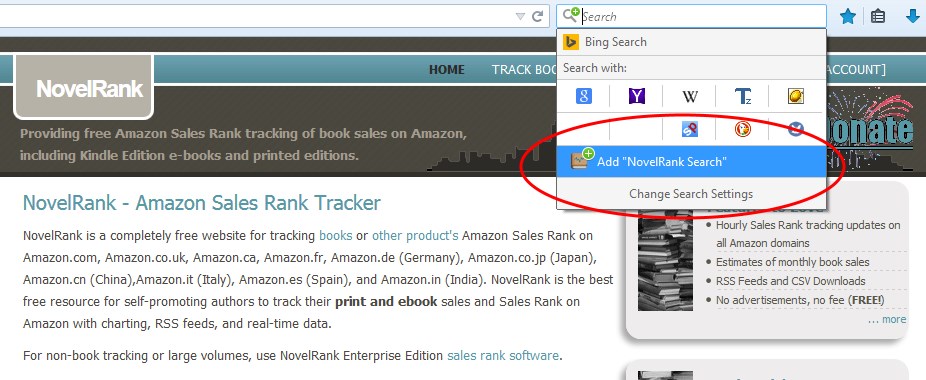Select the Google search engine icon
The image size is (926, 380).
(583, 96)
